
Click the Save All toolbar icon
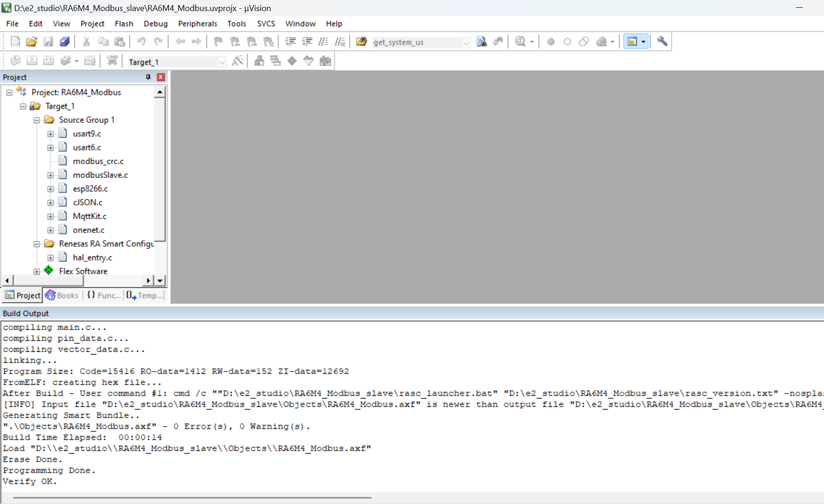click(65, 42)
